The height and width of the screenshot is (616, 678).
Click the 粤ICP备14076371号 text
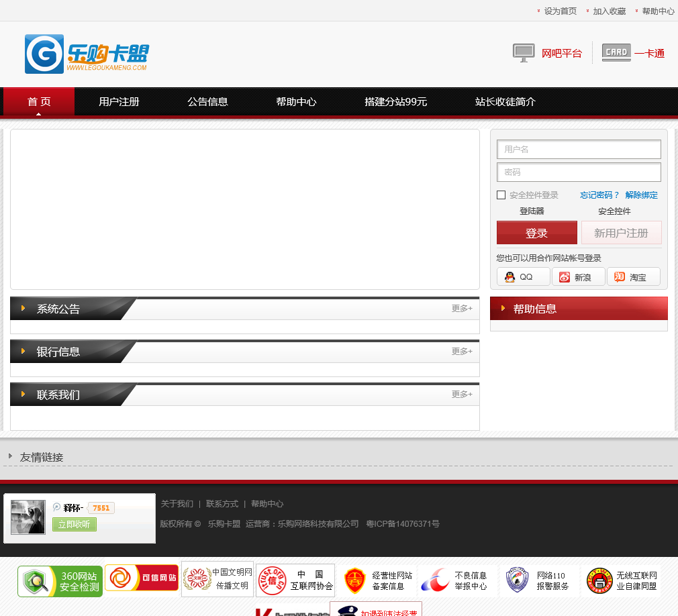[403, 523]
